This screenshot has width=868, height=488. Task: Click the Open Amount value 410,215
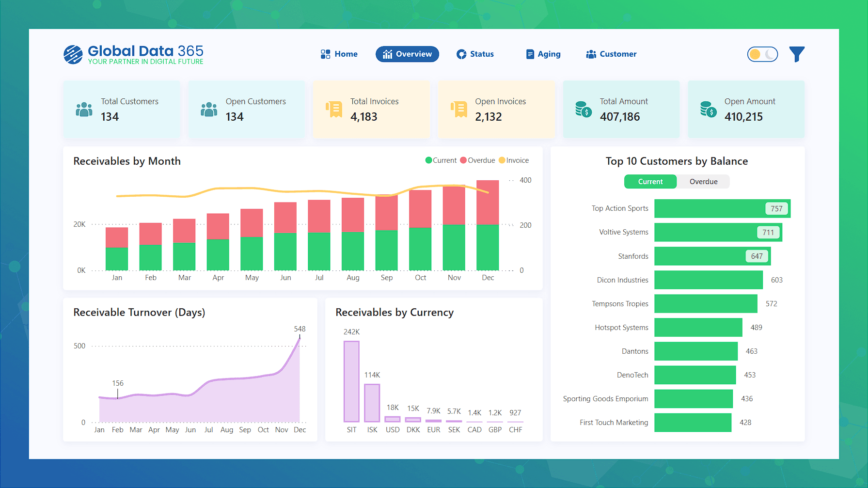coord(744,117)
